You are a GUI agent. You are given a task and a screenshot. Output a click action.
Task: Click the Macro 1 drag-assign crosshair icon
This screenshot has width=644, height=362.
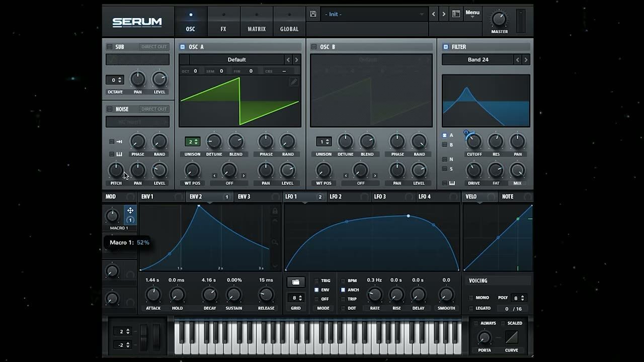[130, 211]
